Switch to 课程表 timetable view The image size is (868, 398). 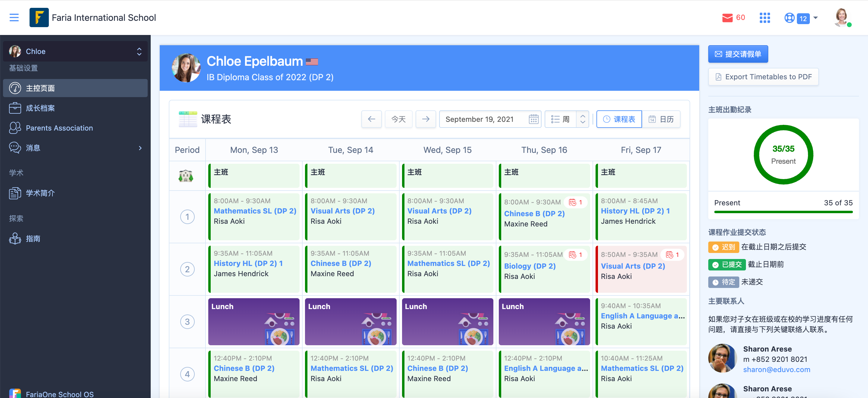(619, 119)
